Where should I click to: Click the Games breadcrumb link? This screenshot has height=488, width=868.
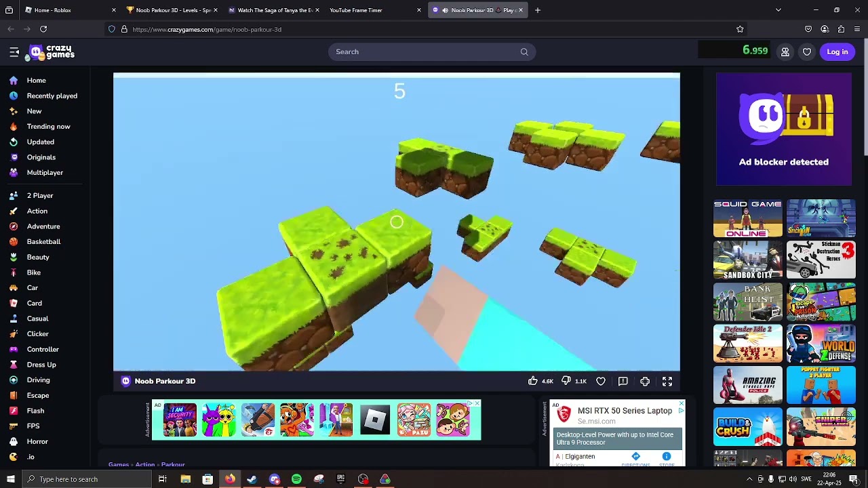119,464
